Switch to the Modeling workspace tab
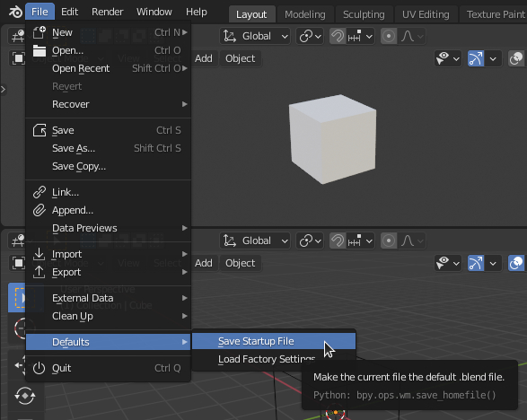The width and height of the screenshot is (527, 420). (305, 14)
